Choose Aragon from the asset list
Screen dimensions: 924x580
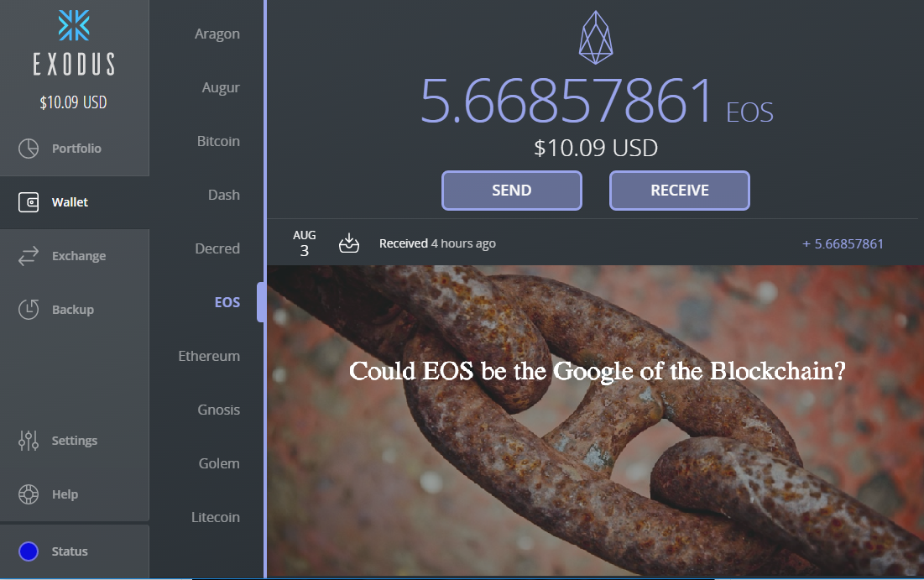coord(217,34)
